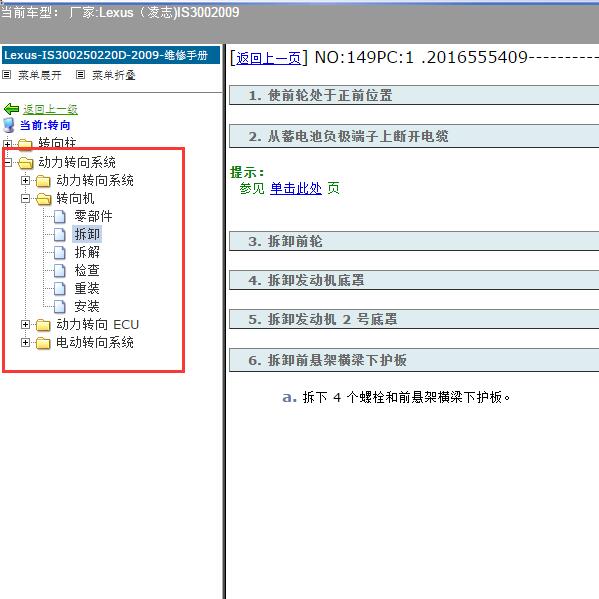Select the 动力转向 ECU label
The width and height of the screenshot is (599, 599).
click(97, 324)
